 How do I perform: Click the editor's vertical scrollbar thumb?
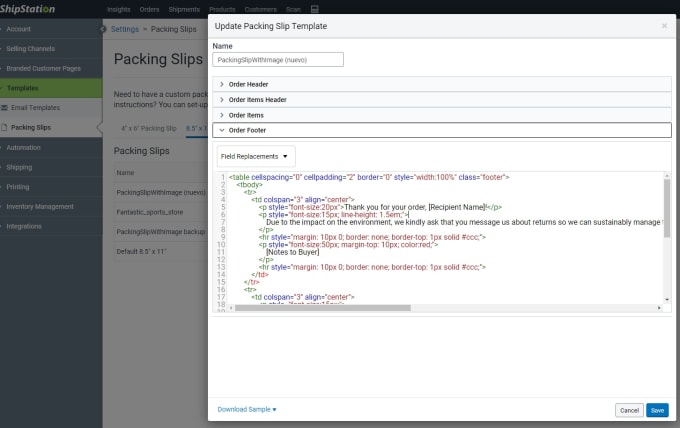coord(667,208)
